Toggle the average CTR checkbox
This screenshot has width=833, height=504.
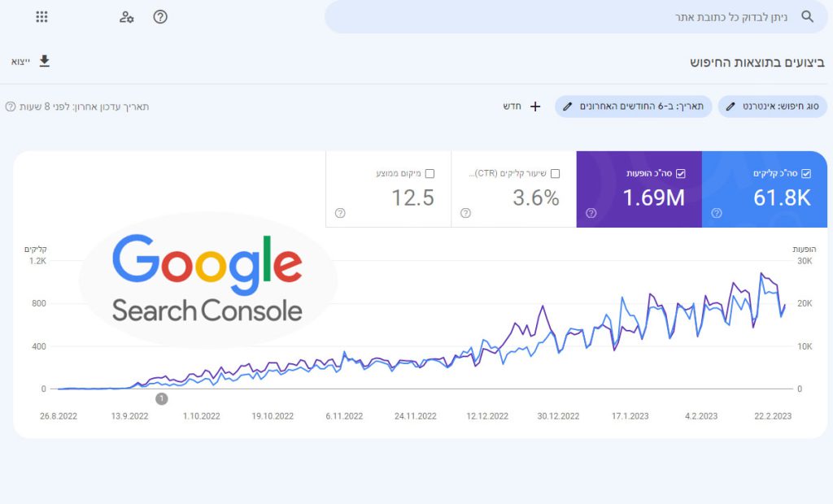coord(555,173)
